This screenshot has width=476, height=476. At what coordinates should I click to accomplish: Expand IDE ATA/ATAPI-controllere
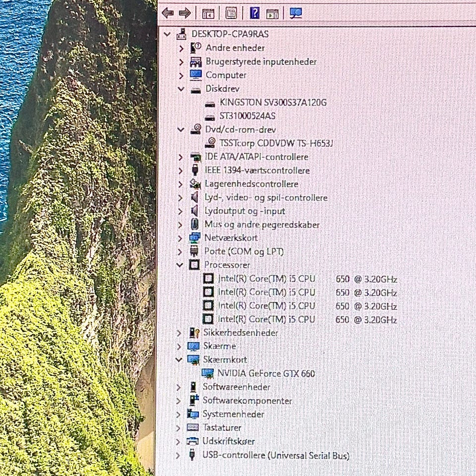180,157
